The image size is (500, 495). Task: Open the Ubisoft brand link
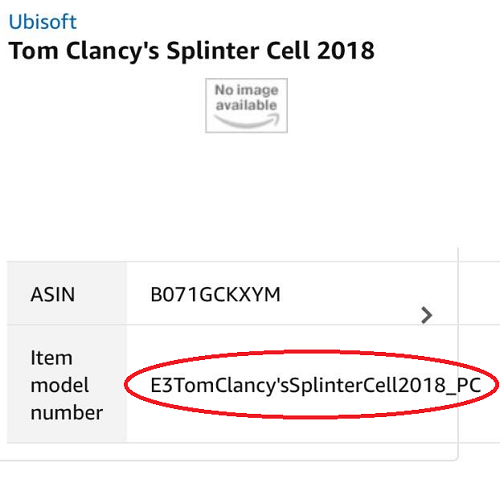point(43,22)
